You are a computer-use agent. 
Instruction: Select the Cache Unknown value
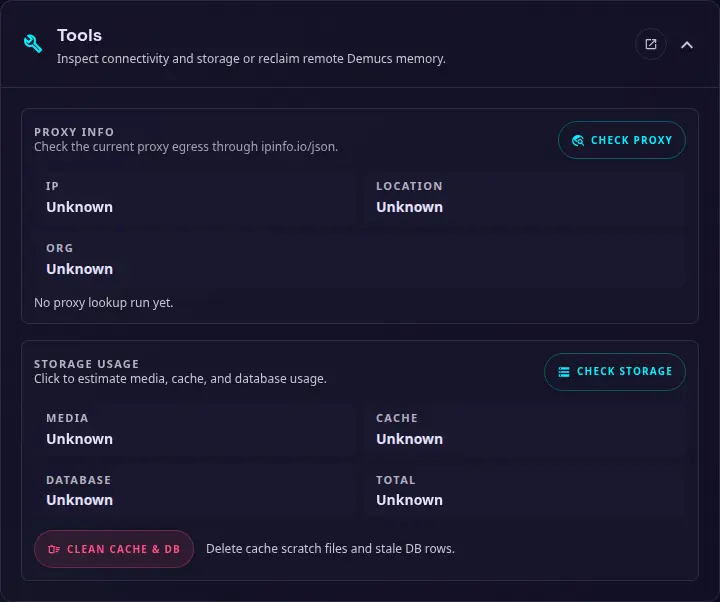409,439
